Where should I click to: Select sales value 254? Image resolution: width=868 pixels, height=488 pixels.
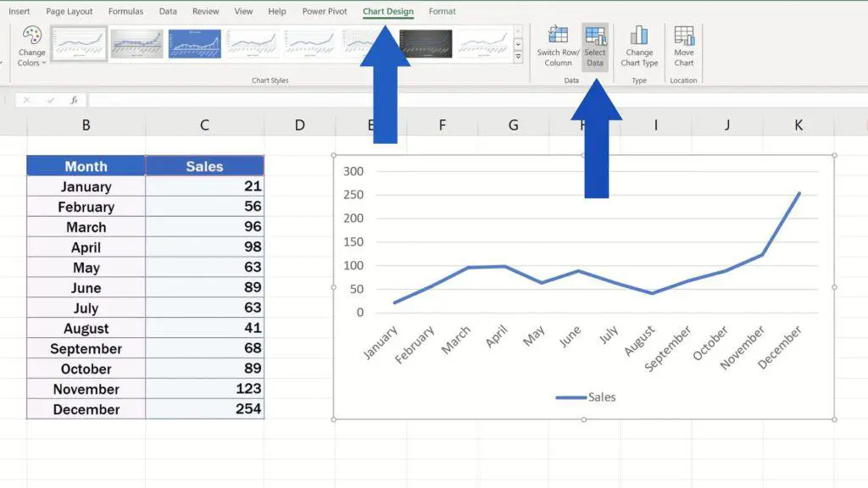pyautogui.click(x=205, y=409)
